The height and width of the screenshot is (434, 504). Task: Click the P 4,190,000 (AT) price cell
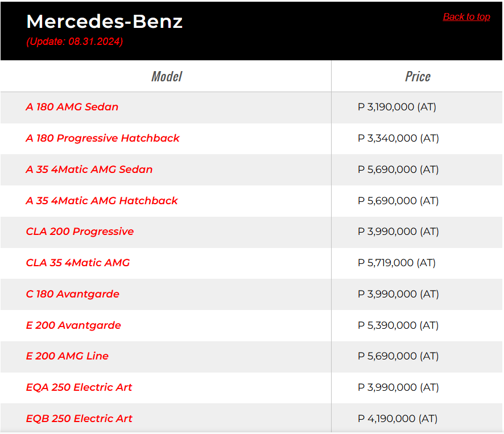398,419
